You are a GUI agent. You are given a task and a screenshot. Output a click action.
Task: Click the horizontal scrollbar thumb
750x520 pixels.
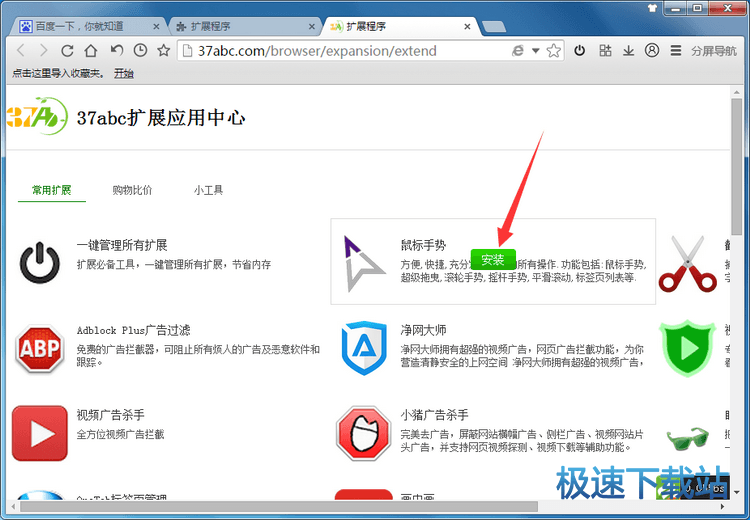[279, 506]
